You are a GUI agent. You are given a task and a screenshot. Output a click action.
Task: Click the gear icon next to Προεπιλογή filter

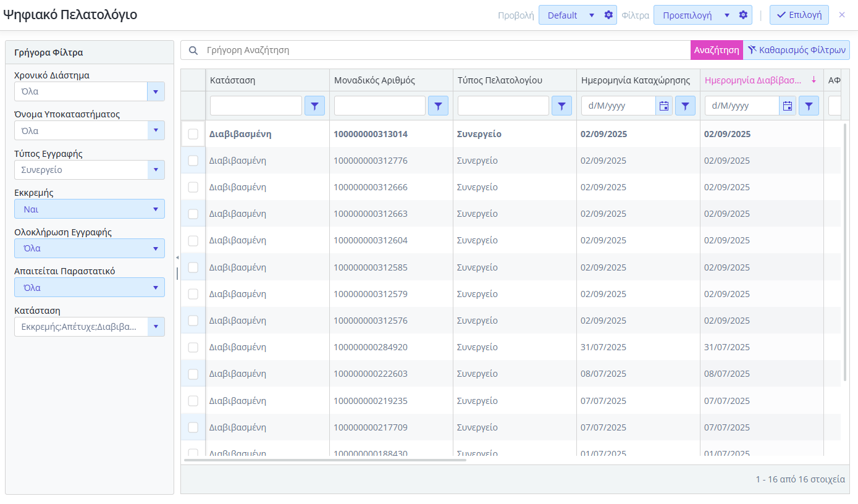743,15
